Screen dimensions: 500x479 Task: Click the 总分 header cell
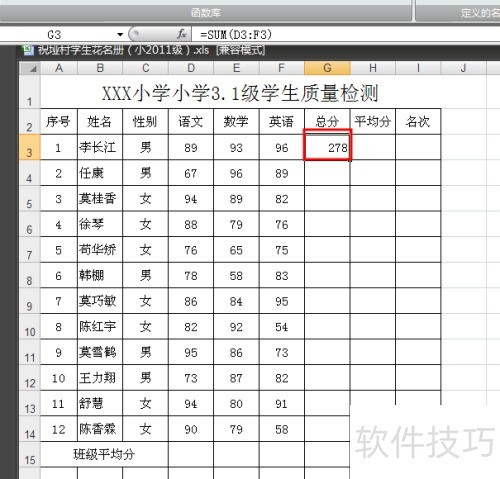coord(327,121)
